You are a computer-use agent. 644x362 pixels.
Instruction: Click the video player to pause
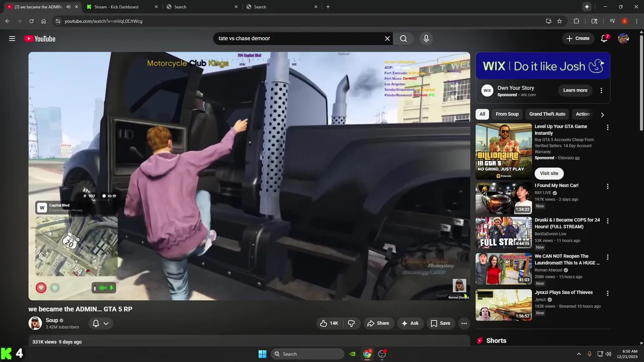tap(249, 176)
